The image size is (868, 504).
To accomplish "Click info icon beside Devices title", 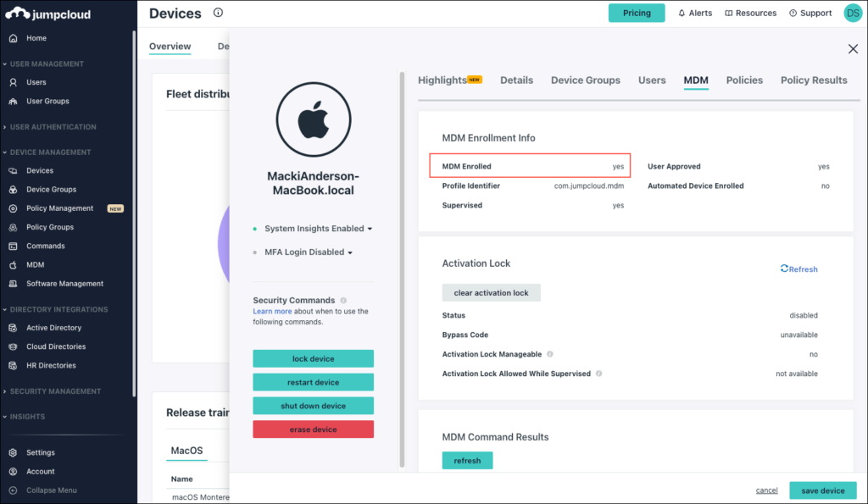I will point(218,13).
